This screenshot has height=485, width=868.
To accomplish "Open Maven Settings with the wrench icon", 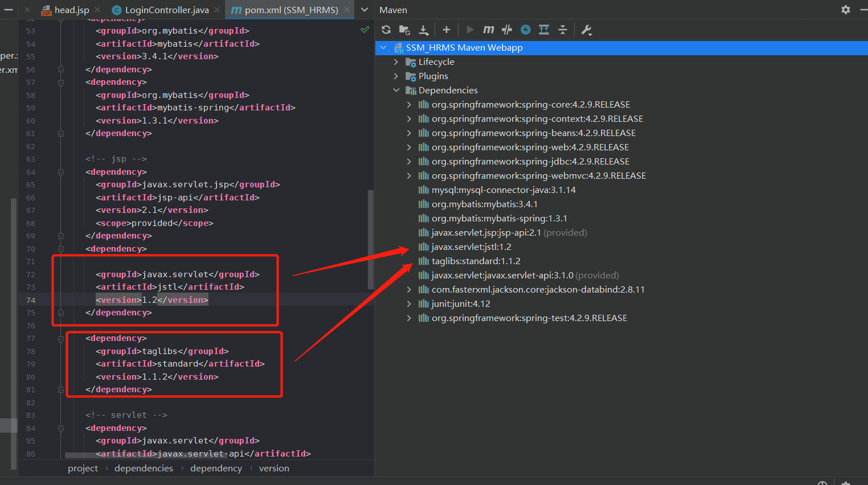I will (x=587, y=29).
